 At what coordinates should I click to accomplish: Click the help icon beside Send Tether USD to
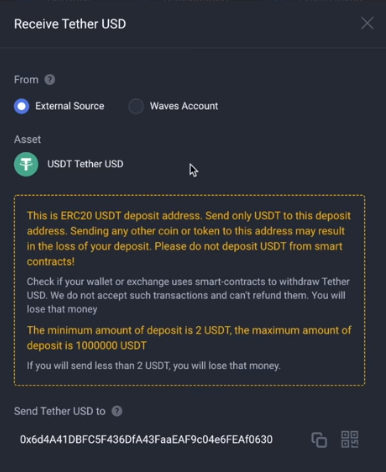click(x=117, y=411)
